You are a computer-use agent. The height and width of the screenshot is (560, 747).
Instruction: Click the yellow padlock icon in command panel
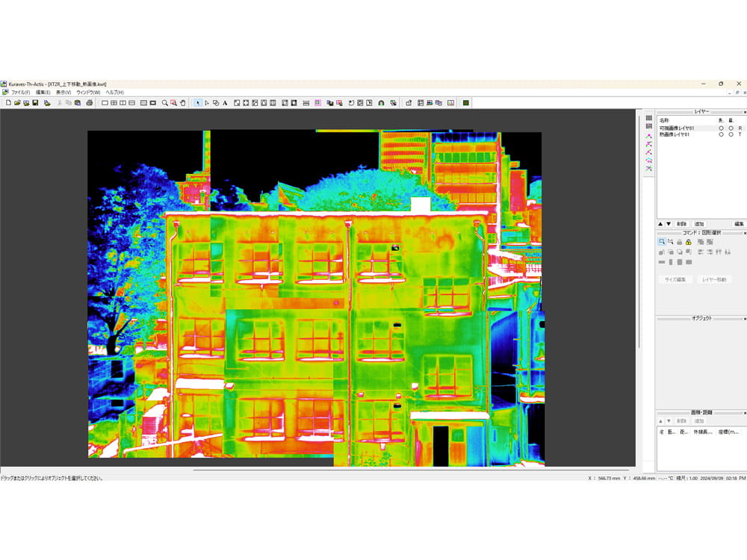click(x=688, y=242)
